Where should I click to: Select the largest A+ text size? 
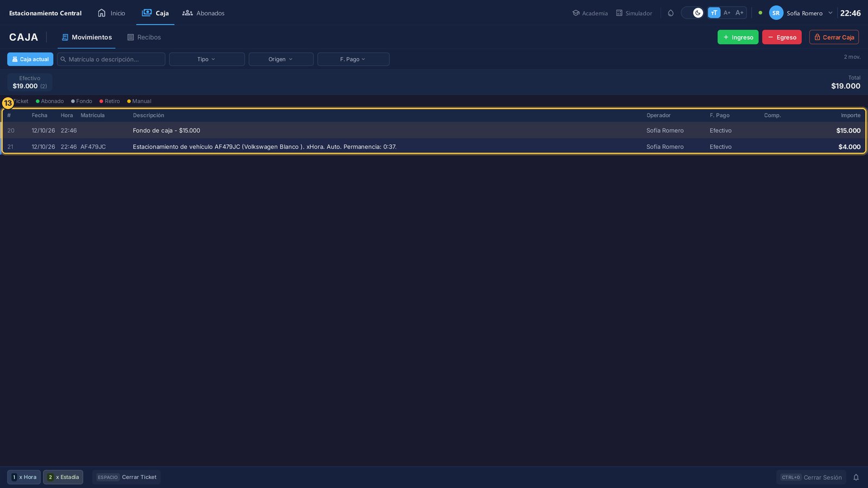(x=739, y=13)
